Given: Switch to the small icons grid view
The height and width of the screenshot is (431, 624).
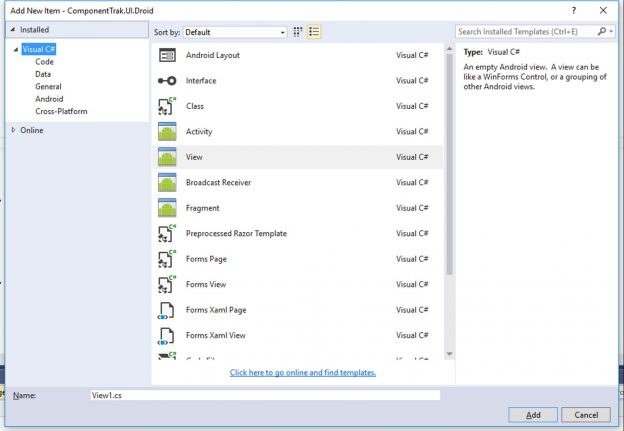Looking at the screenshot, I should point(298,32).
